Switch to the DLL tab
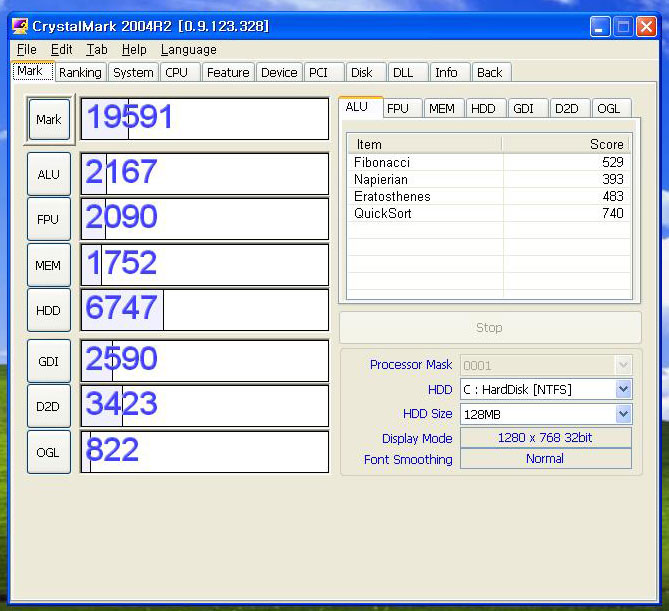This screenshot has width=669, height=611. [x=408, y=72]
